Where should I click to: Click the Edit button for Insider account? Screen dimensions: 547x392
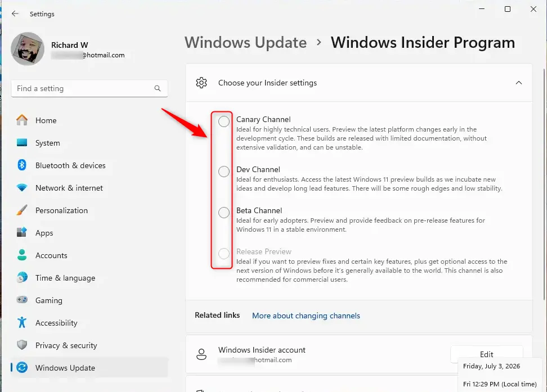(x=486, y=354)
